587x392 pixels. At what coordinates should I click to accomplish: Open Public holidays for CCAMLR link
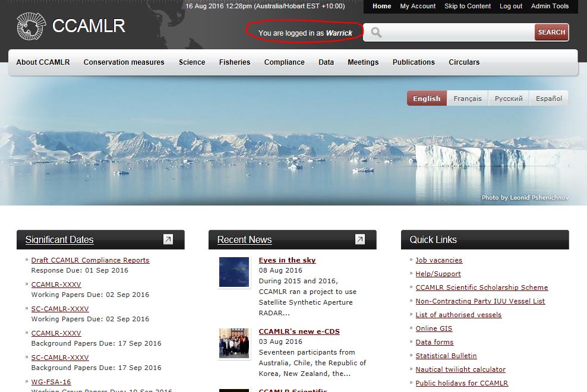[x=462, y=383]
